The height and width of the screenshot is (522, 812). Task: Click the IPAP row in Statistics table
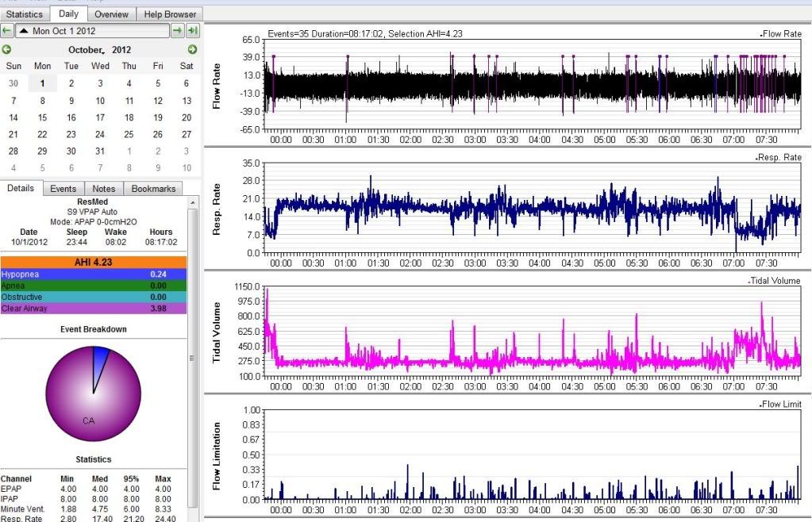click(x=93, y=499)
